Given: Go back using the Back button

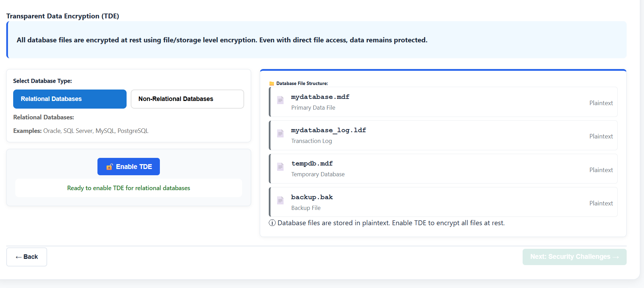Looking at the screenshot, I should (x=27, y=257).
